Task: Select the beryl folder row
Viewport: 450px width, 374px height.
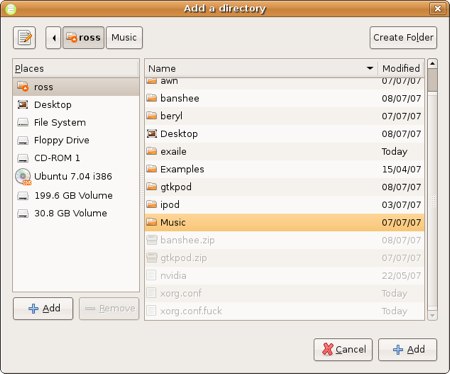Action: pos(285,116)
